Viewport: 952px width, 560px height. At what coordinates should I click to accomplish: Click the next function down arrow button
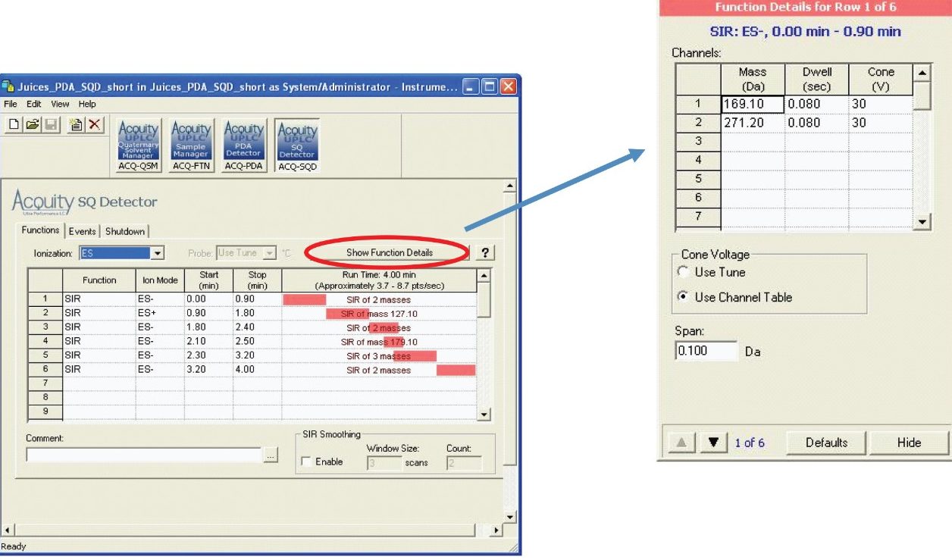pos(712,443)
